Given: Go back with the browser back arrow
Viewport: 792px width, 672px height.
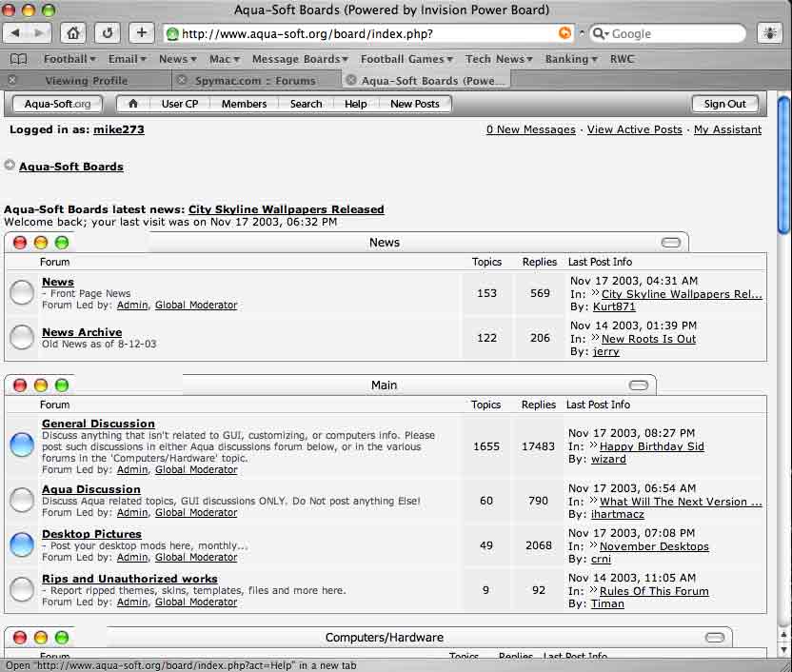Looking at the screenshot, I should [x=15, y=33].
